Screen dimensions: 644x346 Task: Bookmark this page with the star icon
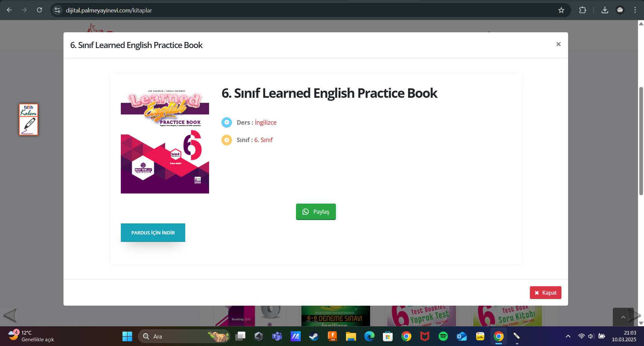[561, 10]
